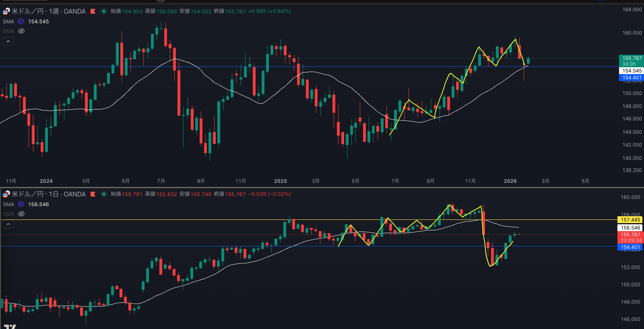Open symbol title 米ドル/円 1日 OANDA
Screen dimensions: 644x329
[48, 194]
